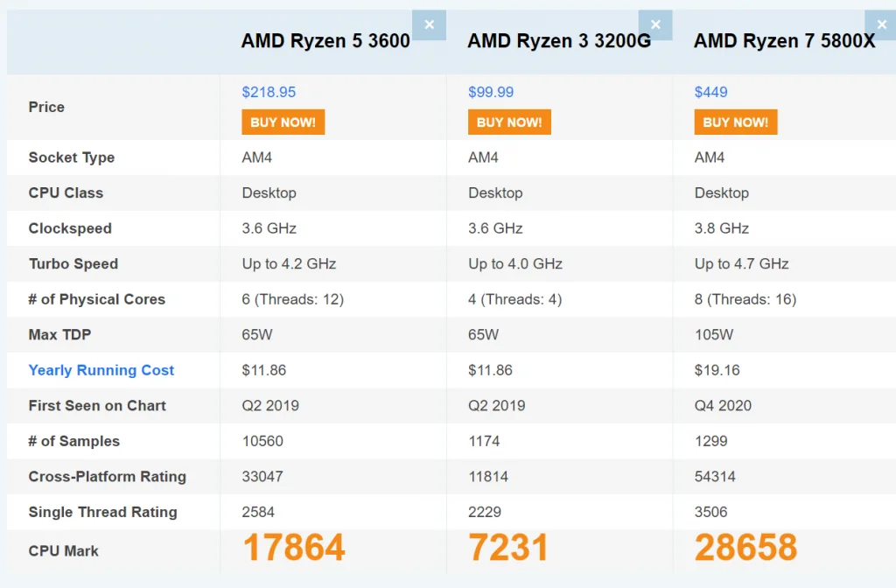This screenshot has width=896, height=588.
Task: Click Buy Now under $99.99
Action: point(509,122)
